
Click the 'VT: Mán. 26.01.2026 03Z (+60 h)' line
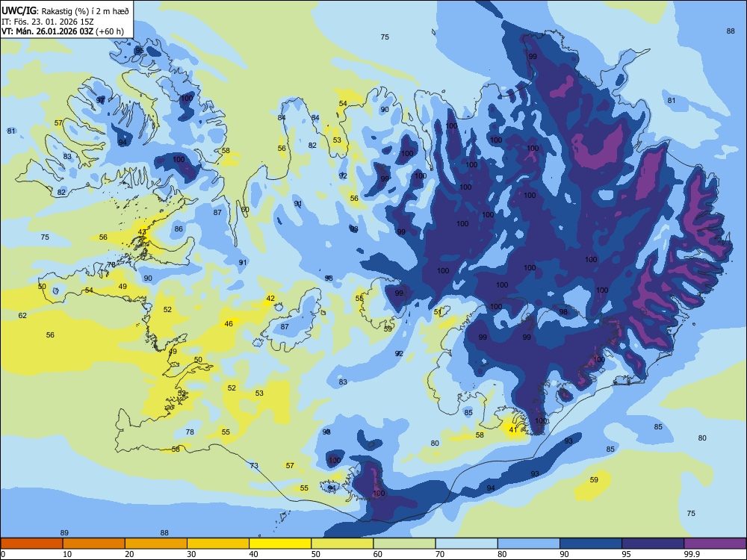[x=63, y=31]
